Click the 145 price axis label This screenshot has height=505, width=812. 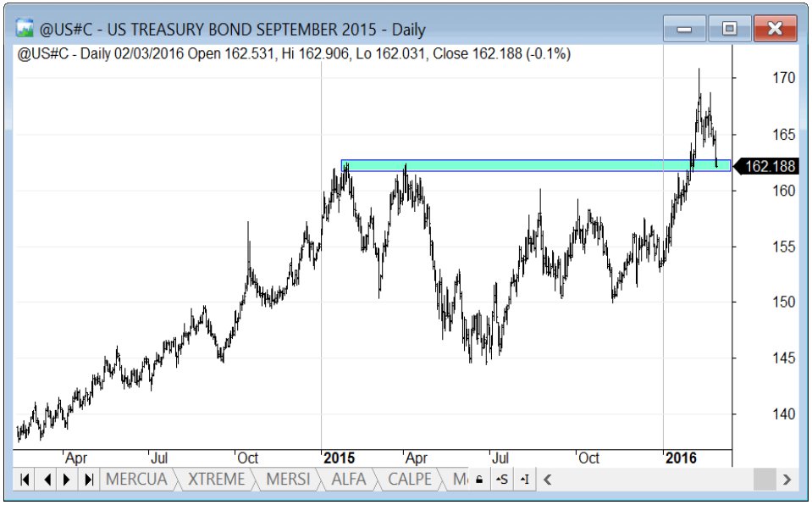tap(783, 358)
